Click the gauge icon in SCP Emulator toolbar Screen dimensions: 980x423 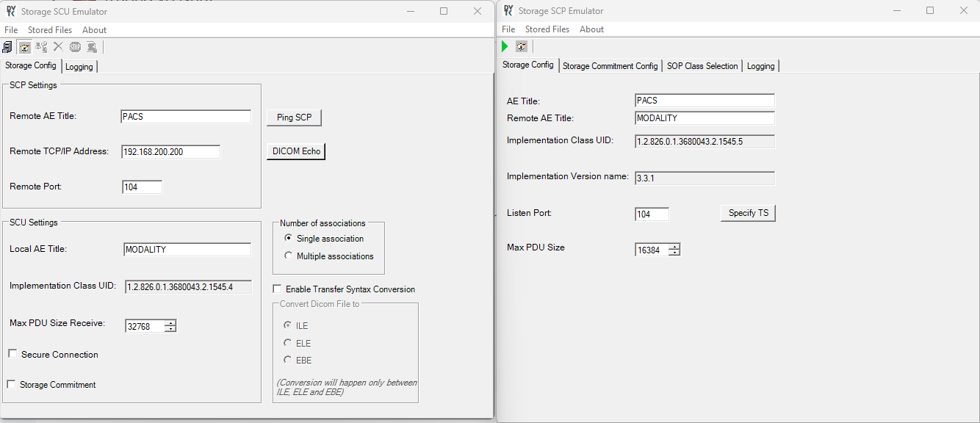pos(522,46)
